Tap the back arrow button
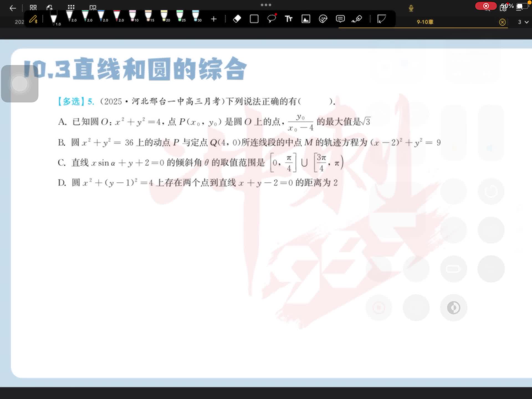The image size is (532, 399). pos(13,8)
